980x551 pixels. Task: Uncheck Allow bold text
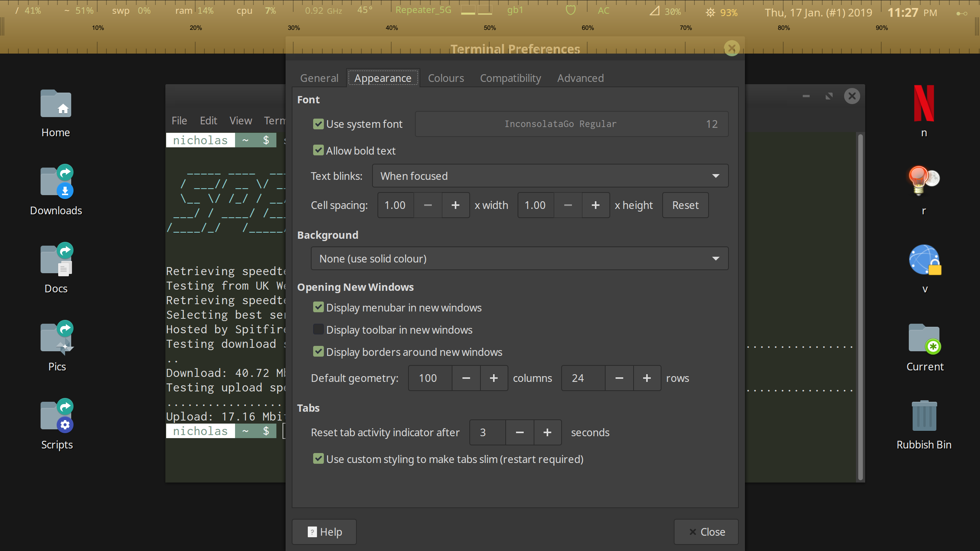(318, 150)
